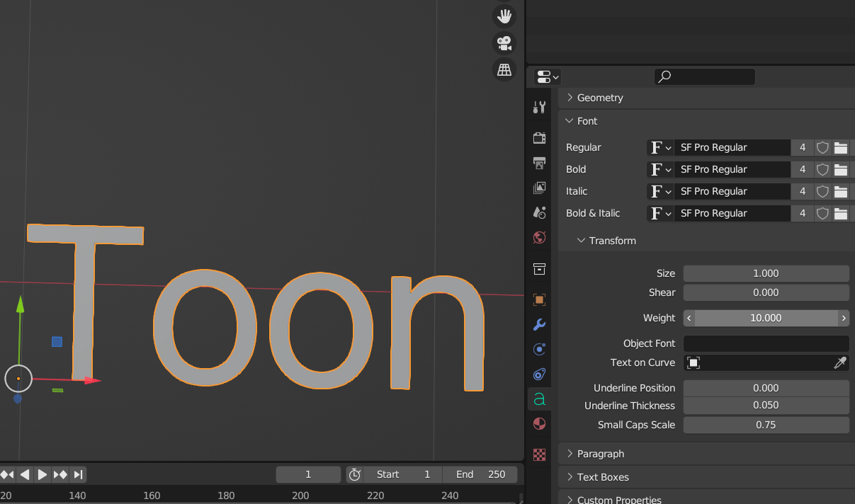Open the View Layer properties tab
Image resolution: width=855 pixels, height=504 pixels.
(x=539, y=188)
